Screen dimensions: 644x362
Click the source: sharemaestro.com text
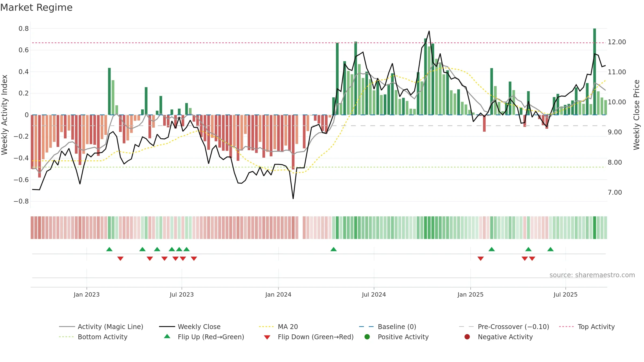click(592, 275)
